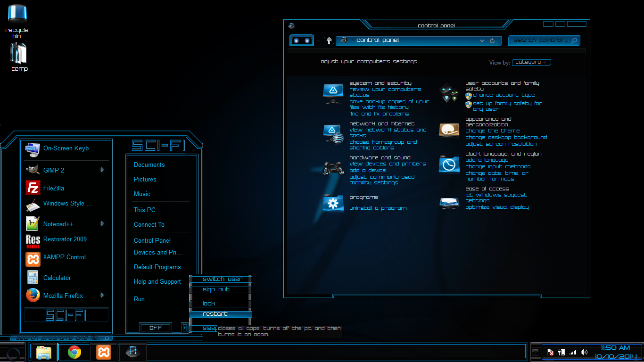The image size is (644, 362).
Task: Open the Recycle Bin desktop icon
Action: coord(17,21)
